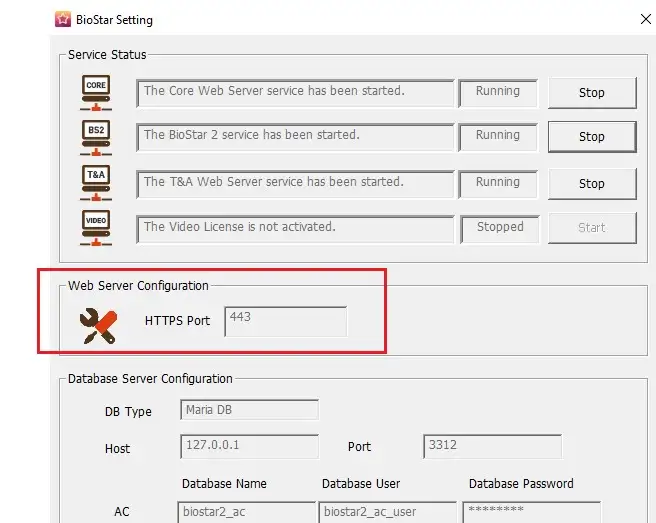
Task: Click the Running status of BioStar 2 service
Action: click(x=498, y=137)
